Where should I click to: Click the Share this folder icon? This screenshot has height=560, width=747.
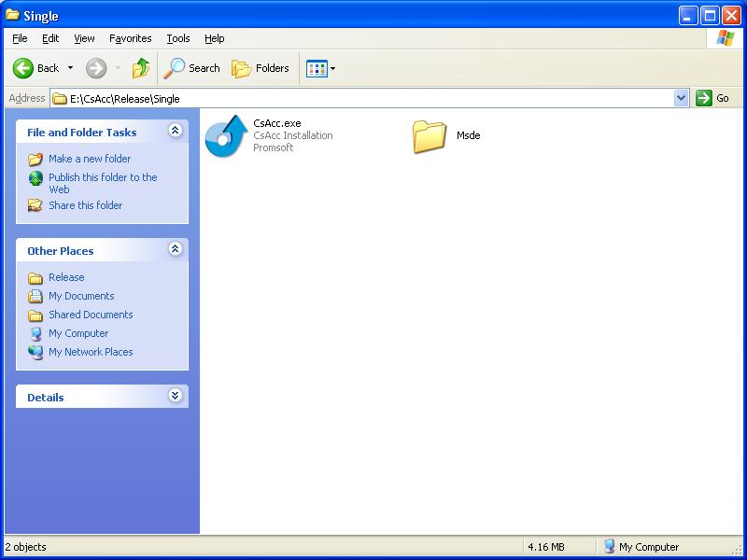click(35, 205)
